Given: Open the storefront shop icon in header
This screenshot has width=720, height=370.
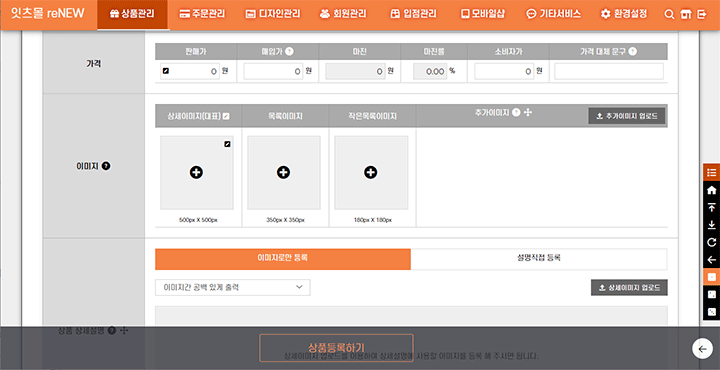Looking at the screenshot, I should point(686,14).
